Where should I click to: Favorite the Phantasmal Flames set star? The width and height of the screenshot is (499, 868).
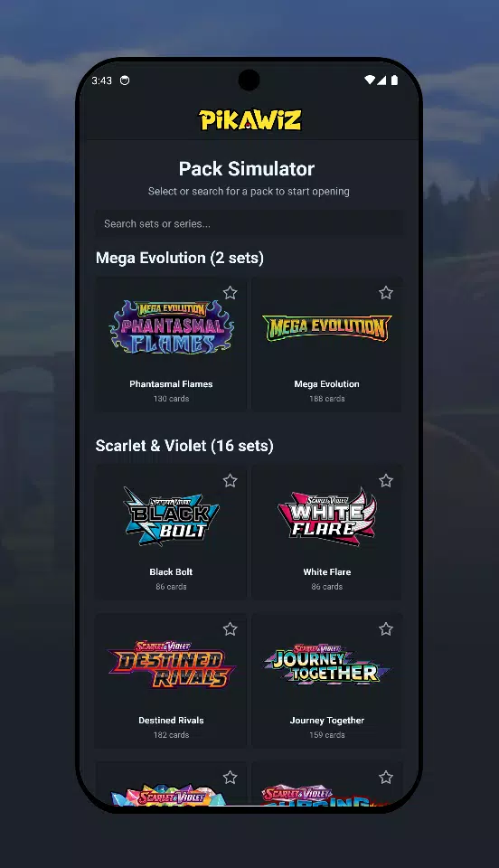coord(231,292)
